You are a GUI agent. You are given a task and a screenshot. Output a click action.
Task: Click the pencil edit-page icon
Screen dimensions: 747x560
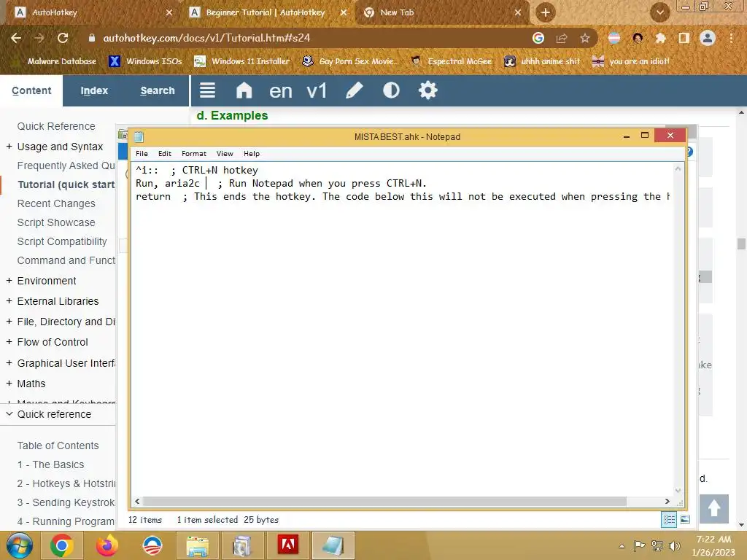(x=354, y=90)
